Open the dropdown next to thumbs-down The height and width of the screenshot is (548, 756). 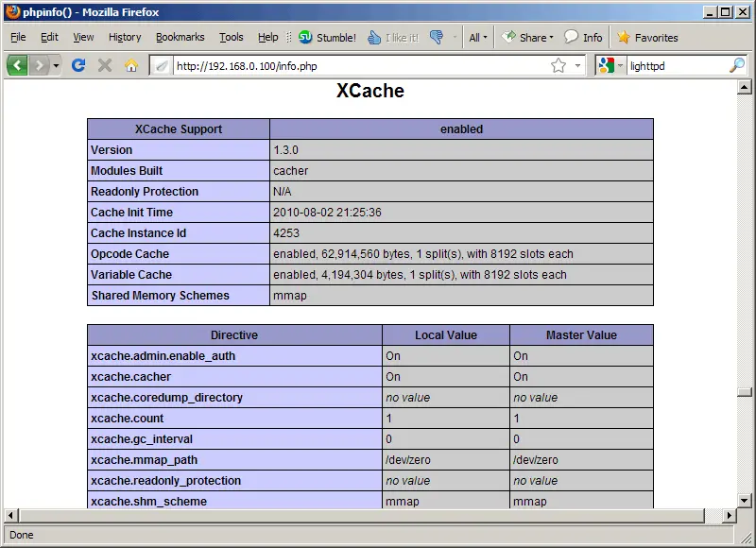(455, 37)
